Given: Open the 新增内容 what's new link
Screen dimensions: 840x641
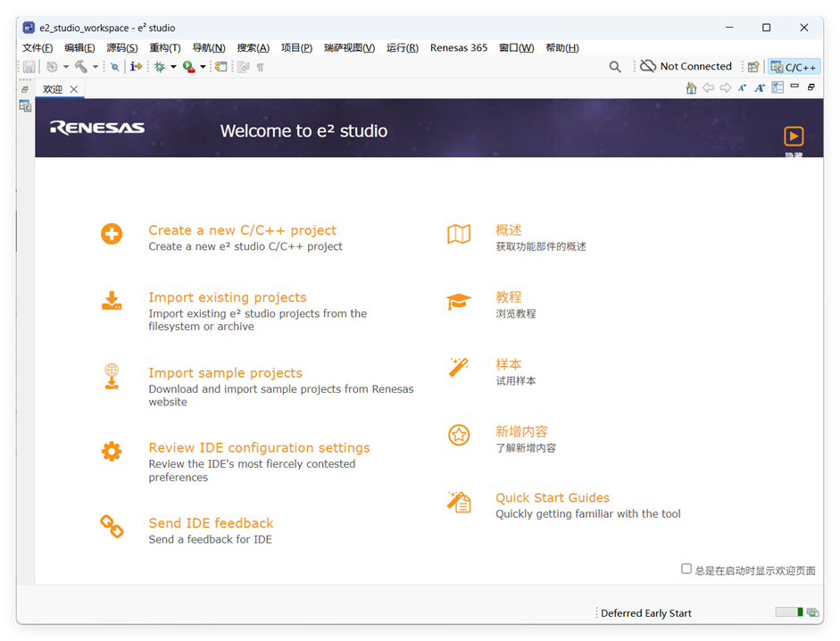Looking at the screenshot, I should tap(521, 431).
